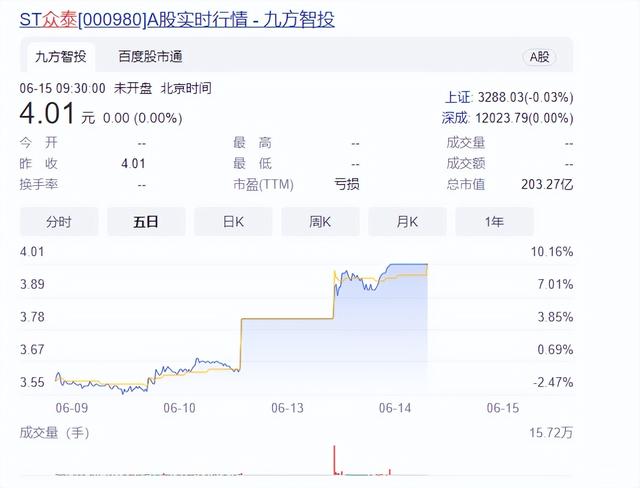Click the 06-10 date axis label

click(180, 408)
